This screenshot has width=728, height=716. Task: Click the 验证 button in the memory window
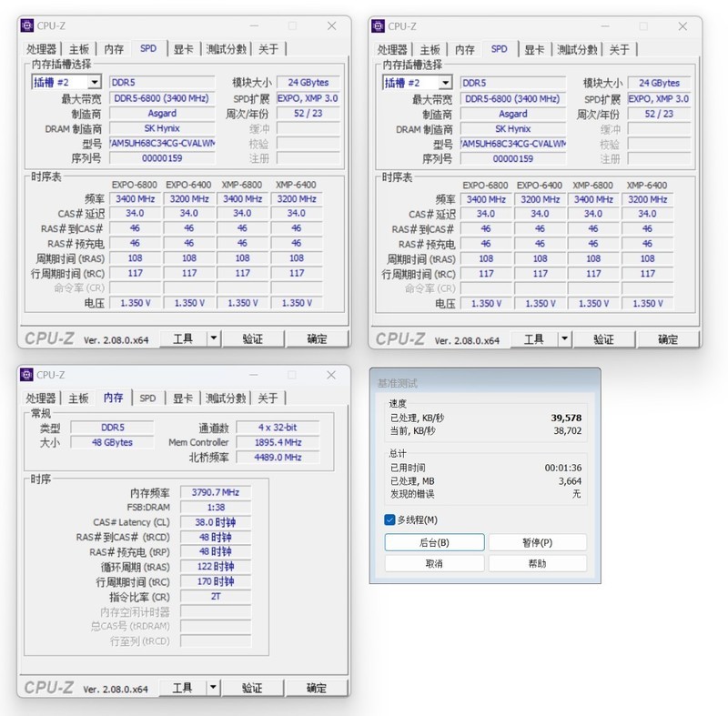click(252, 687)
